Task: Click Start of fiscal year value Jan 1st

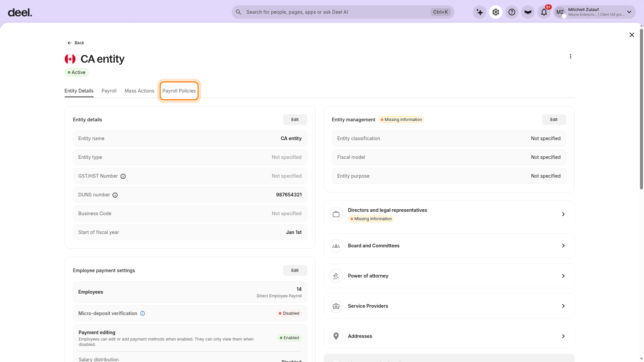Action: 294,232
